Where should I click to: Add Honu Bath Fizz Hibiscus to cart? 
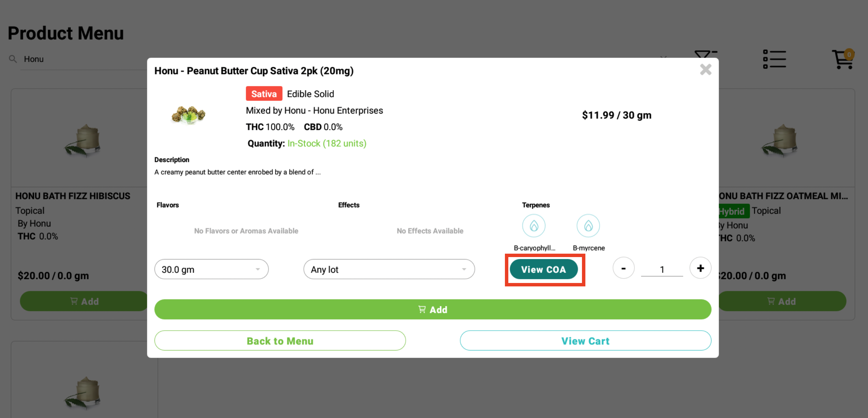84,301
